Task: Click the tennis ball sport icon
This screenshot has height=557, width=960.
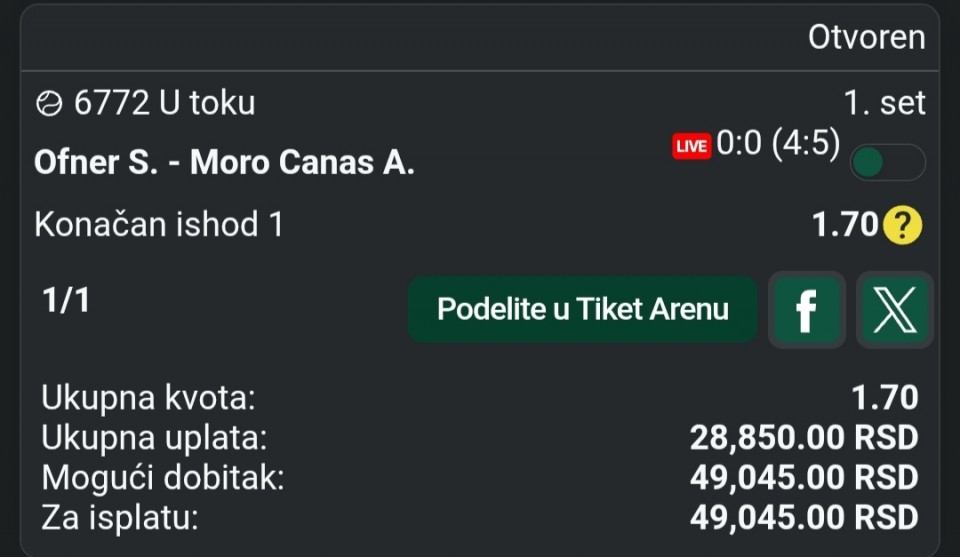Action: pyautogui.click(x=49, y=103)
